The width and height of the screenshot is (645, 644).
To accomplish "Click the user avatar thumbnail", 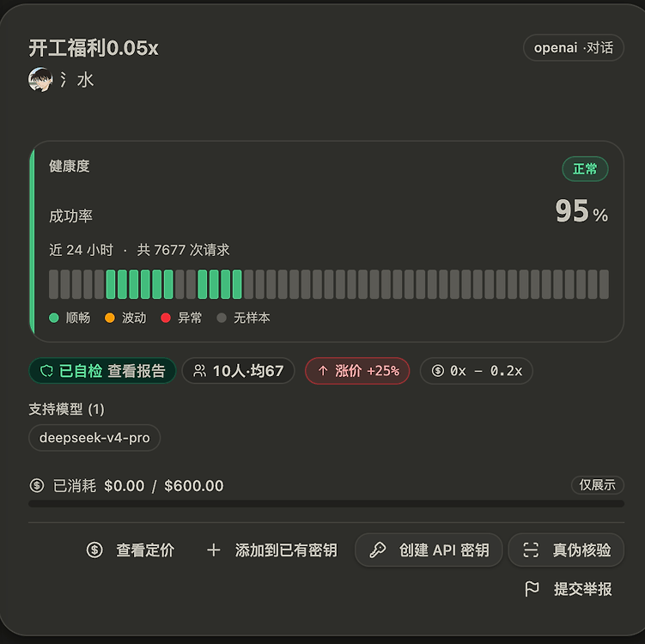I will click(40, 79).
